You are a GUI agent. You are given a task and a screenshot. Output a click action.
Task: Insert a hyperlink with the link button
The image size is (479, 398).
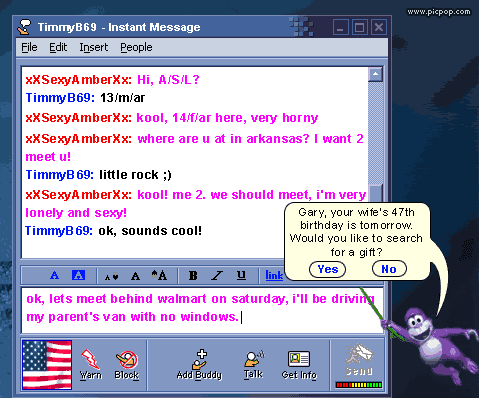pyautogui.click(x=274, y=275)
